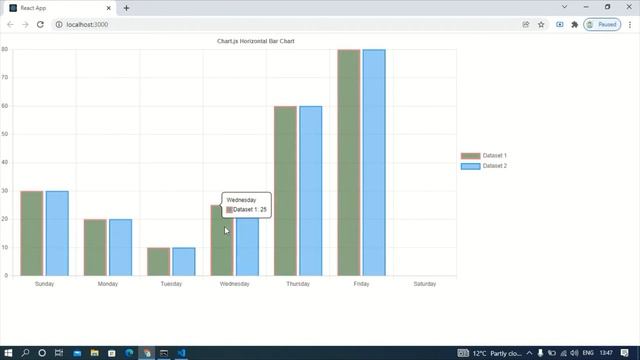This screenshot has height=360, width=640.
Task: Click the Thursday axis label
Action: [x=298, y=284]
